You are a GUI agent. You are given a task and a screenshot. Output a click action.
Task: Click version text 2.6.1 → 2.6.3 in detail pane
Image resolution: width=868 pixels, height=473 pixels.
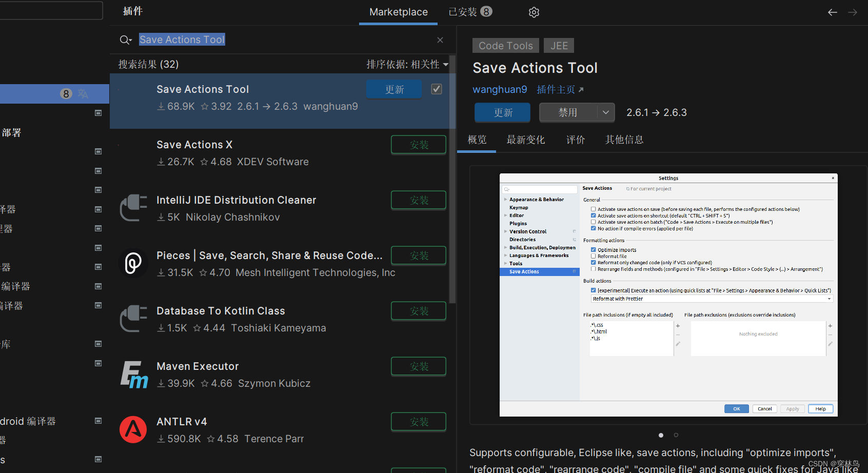point(657,112)
